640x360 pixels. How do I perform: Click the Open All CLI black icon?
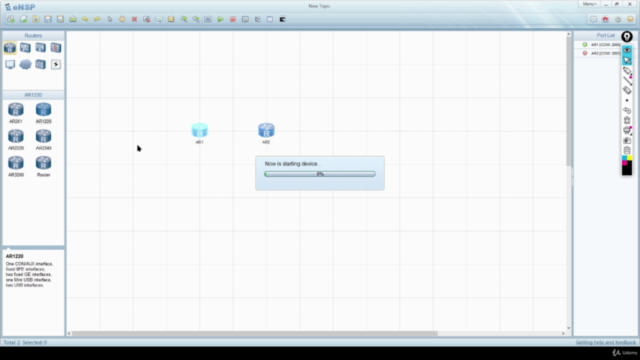282,19
